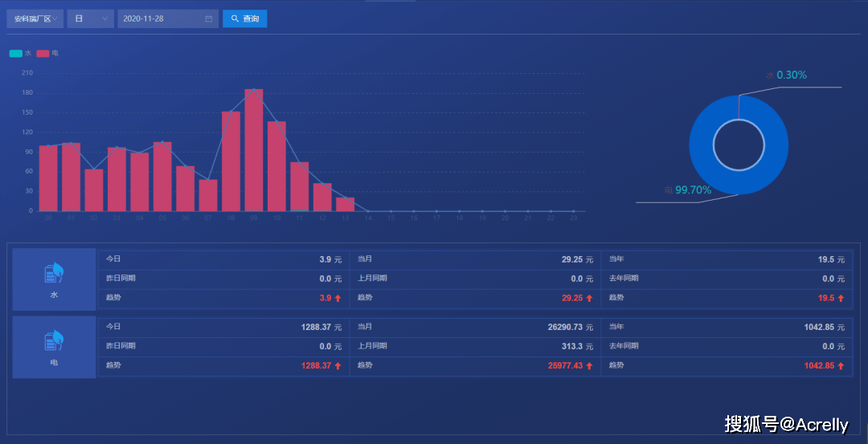The width and height of the screenshot is (868, 444).
Task: Click the 电 99.70% donut label
Action: pyautogui.click(x=688, y=190)
